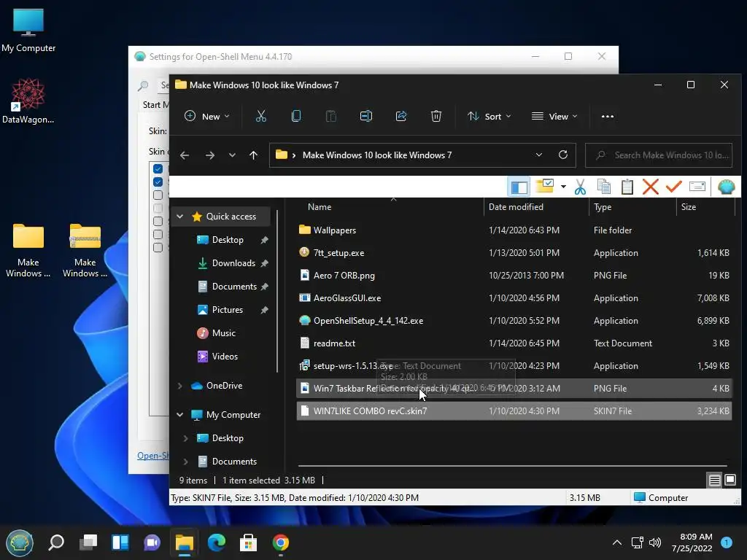
Task: Click the Share icon in Explorer command bar
Action: coord(401,116)
